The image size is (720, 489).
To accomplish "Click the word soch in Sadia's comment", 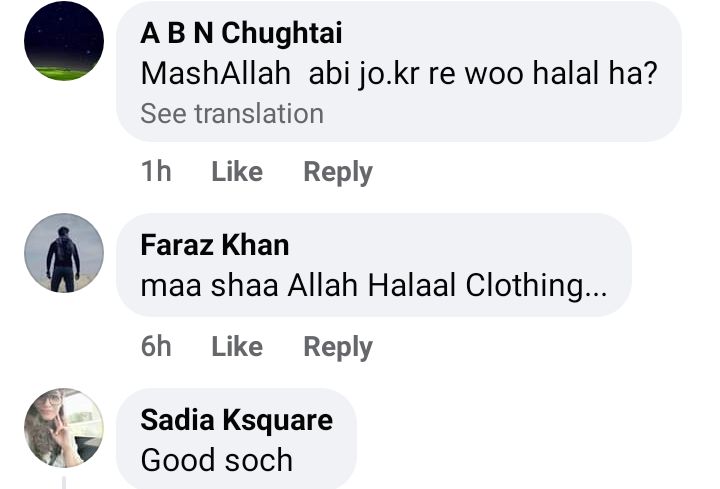I will (x=259, y=460).
